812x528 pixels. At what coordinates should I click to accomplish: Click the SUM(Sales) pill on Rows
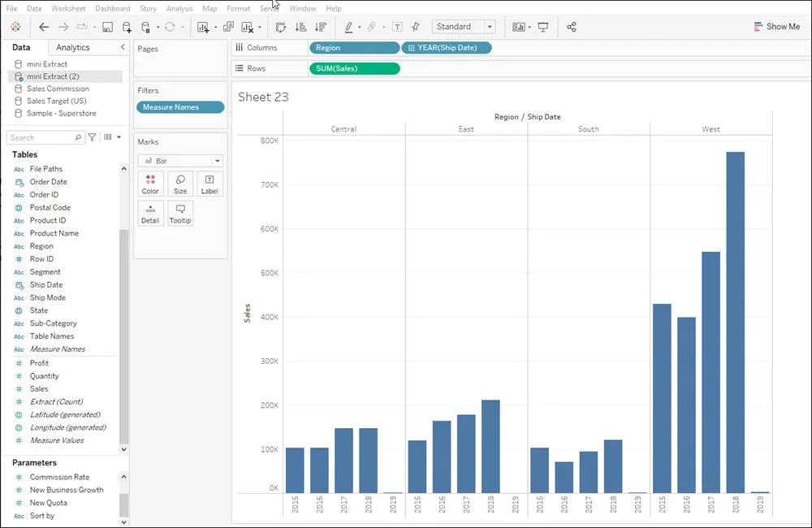(x=354, y=68)
